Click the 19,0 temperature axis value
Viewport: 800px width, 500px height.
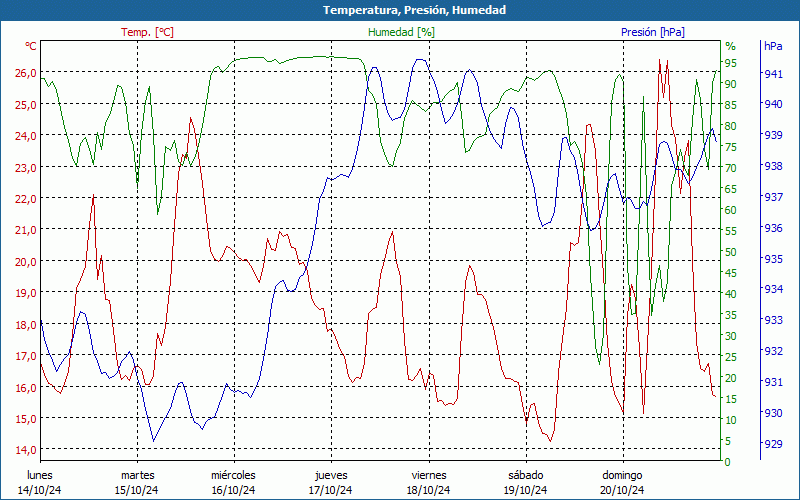pos(26,293)
